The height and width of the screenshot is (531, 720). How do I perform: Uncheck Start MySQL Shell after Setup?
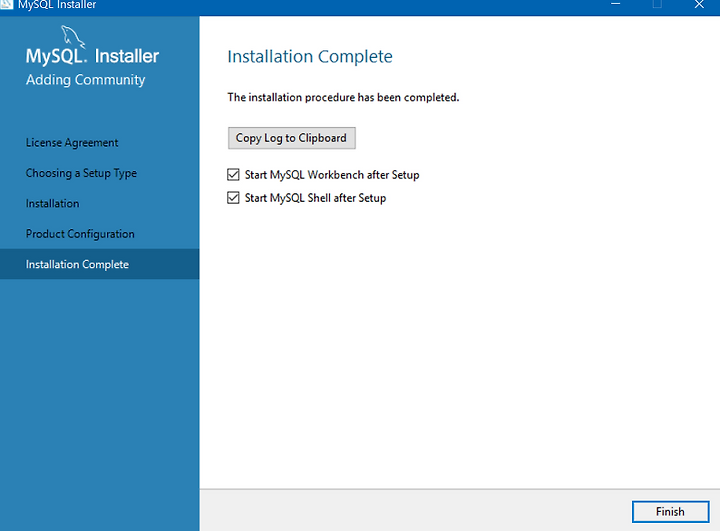click(x=233, y=198)
